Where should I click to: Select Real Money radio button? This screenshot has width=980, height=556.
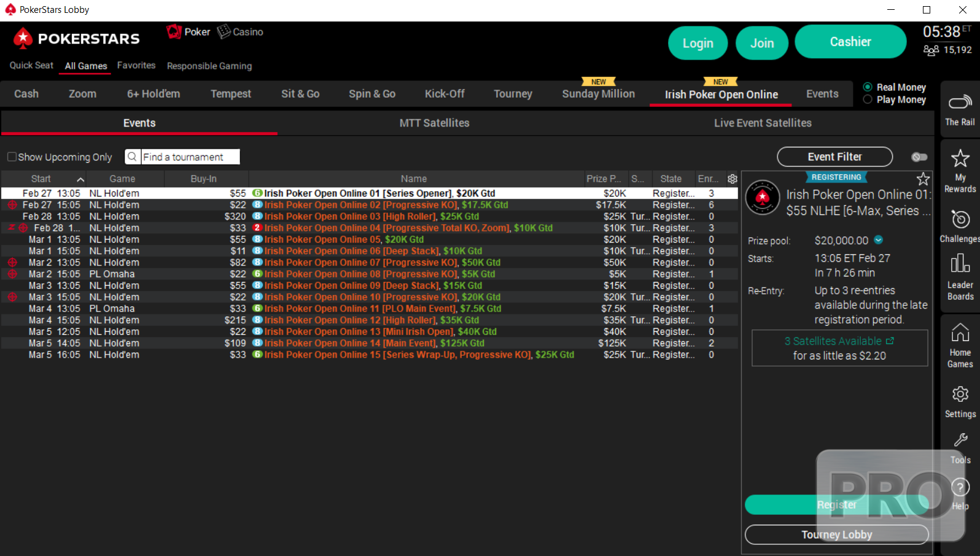coord(868,87)
